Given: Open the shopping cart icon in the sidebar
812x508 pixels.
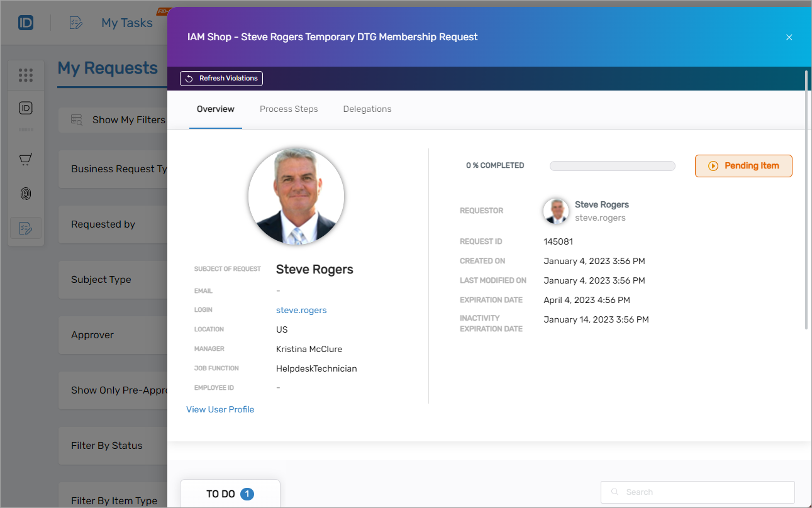Looking at the screenshot, I should coord(25,159).
